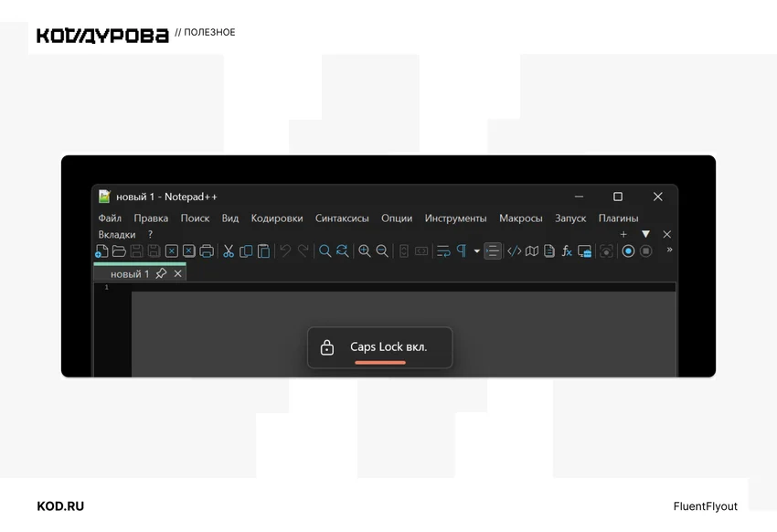Open the Опции menu

[x=397, y=218]
